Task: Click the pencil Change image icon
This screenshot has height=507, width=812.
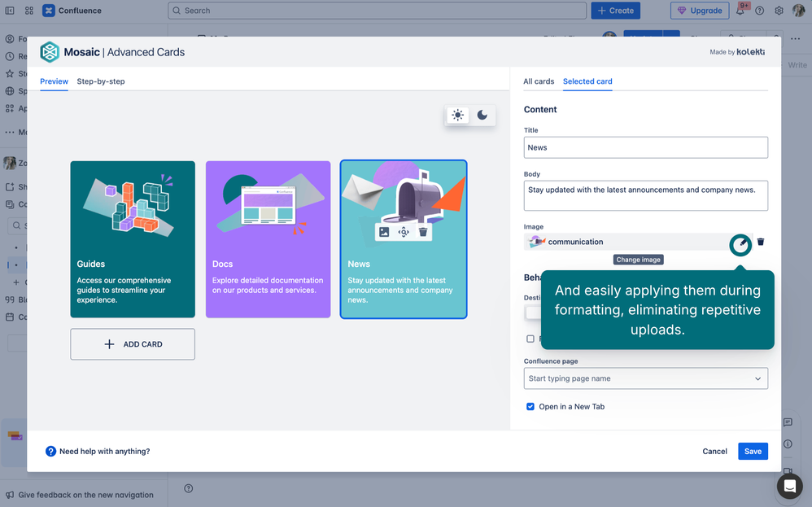Action: point(740,243)
